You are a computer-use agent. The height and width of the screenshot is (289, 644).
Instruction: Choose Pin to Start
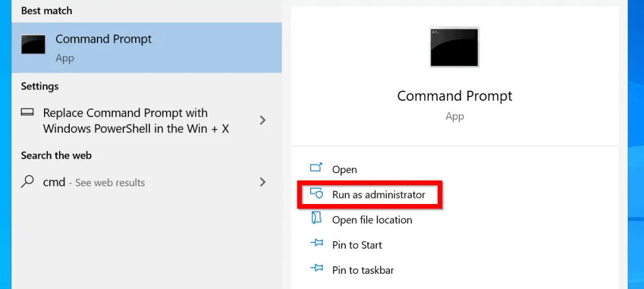[x=357, y=245]
